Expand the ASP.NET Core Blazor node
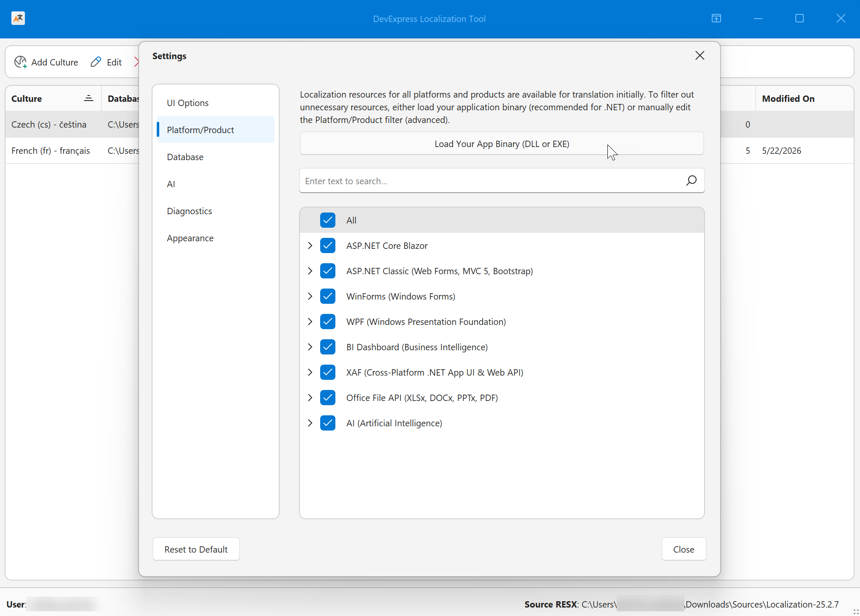The image size is (860, 616). (310, 245)
